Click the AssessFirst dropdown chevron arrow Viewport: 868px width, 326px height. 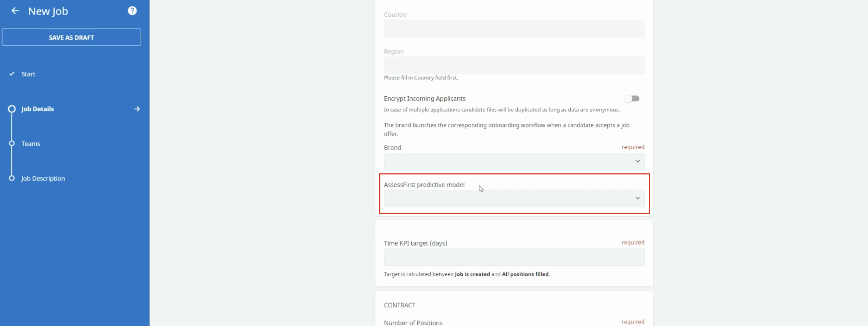point(637,198)
